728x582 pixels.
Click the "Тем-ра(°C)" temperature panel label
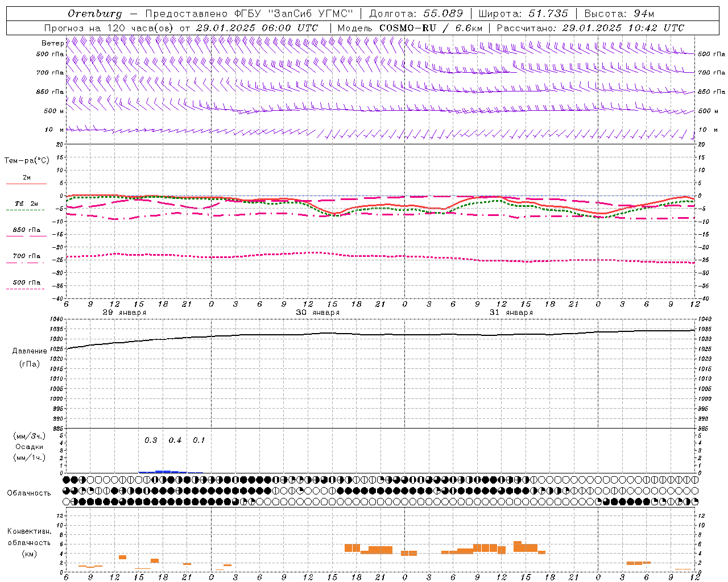[x=27, y=161]
